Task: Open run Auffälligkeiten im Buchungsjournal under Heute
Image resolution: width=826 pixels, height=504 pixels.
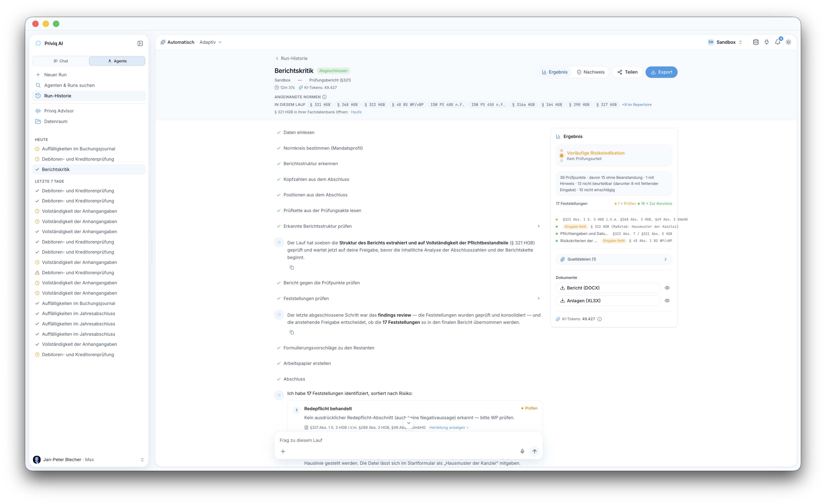Action: (89, 149)
